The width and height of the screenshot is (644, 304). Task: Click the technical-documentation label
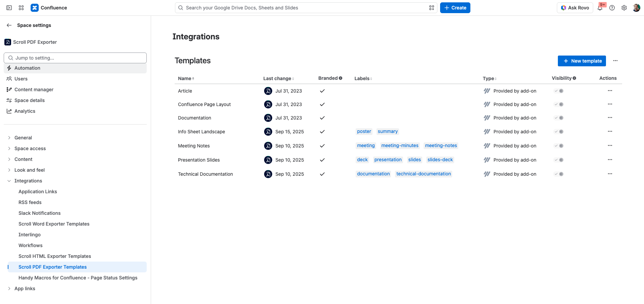[x=424, y=174]
